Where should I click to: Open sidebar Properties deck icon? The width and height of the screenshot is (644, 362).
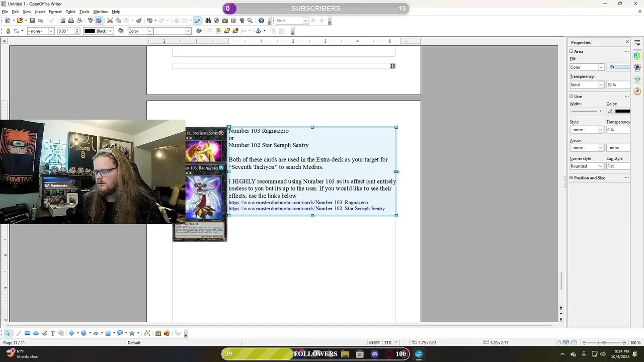[x=637, y=56]
